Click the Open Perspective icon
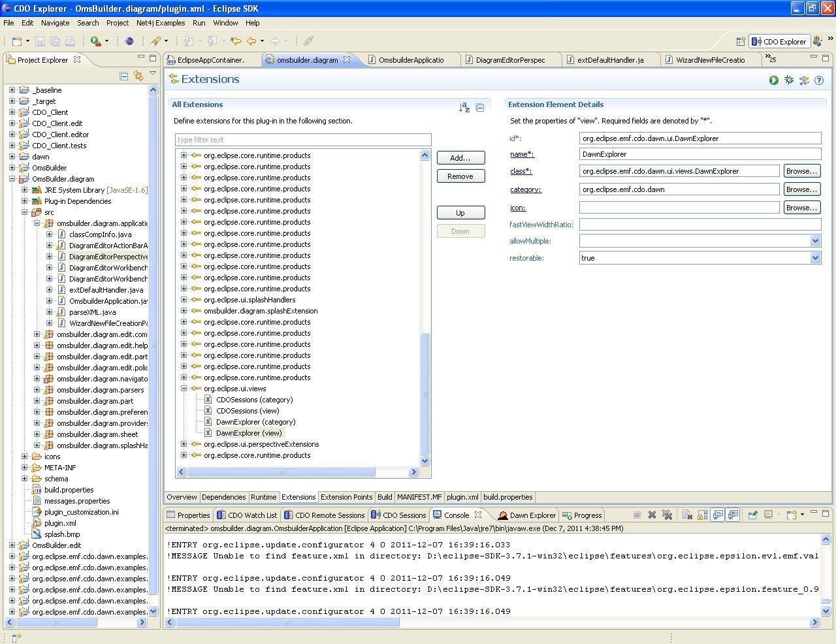This screenshot has width=836, height=644. pyautogui.click(x=741, y=41)
